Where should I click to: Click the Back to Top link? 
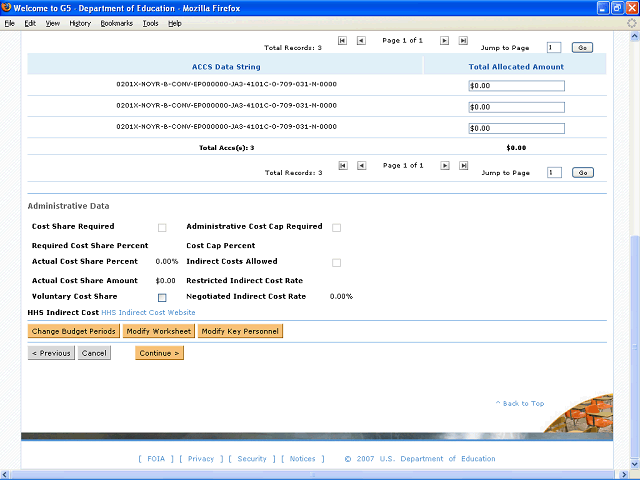coord(520,403)
